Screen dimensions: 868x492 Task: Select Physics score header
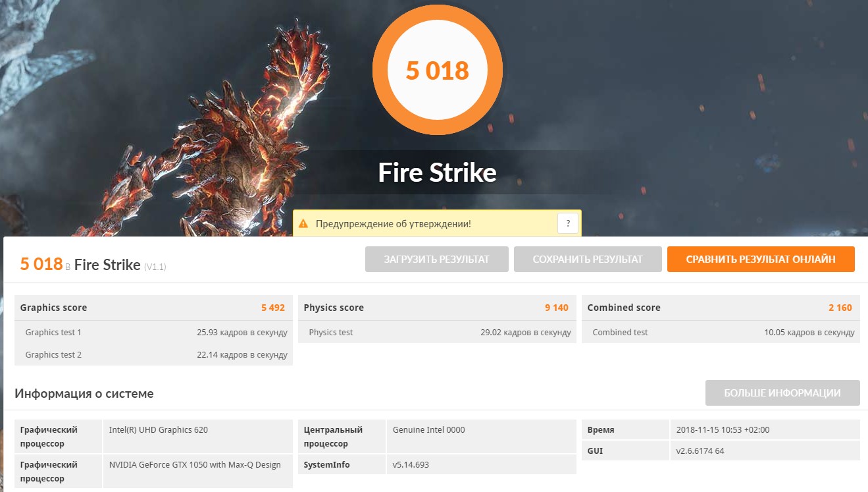pyautogui.click(x=334, y=308)
